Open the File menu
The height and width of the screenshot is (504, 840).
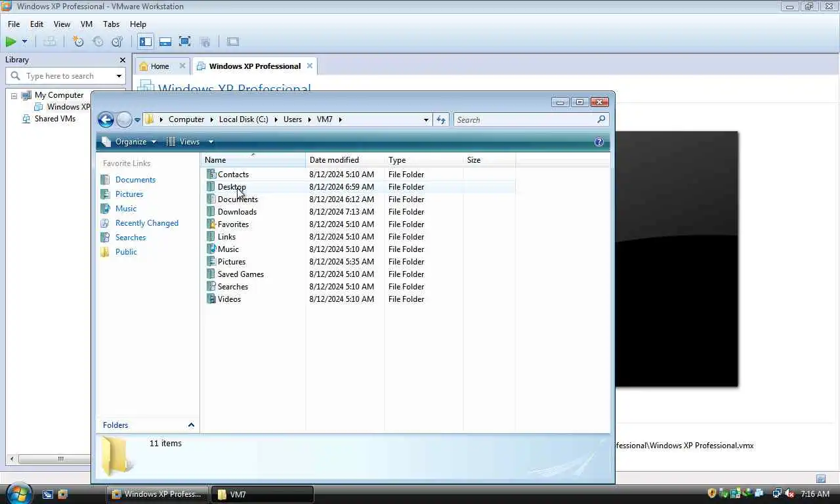pos(14,24)
